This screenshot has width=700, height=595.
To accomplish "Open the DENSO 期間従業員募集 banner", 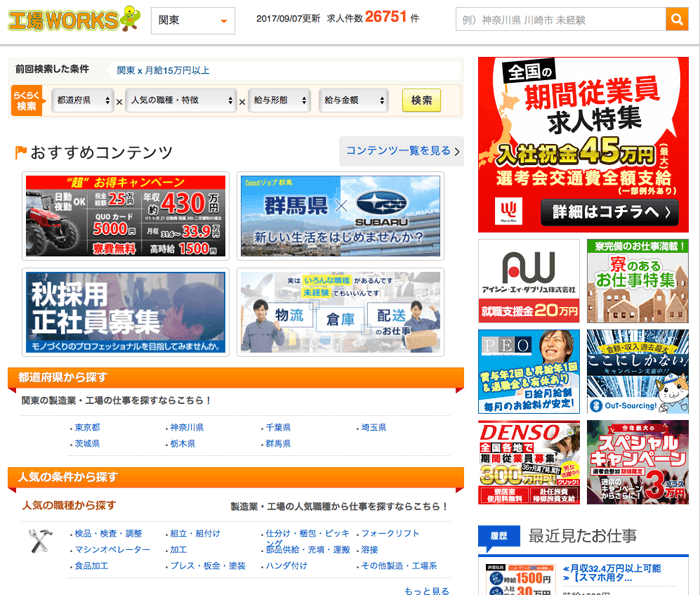I will click(x=529, y=462).
